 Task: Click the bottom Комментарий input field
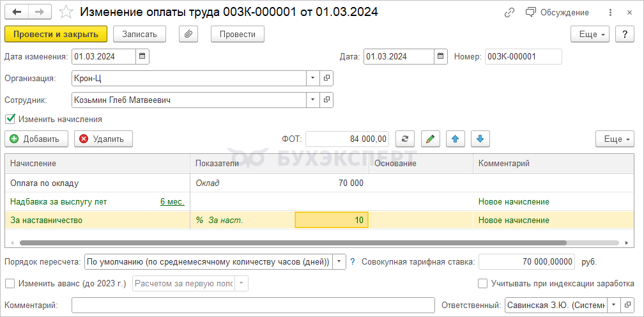[253, 305]
